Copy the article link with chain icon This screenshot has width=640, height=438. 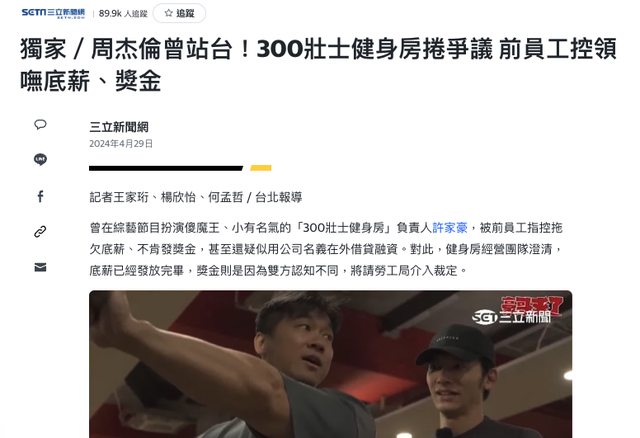tap(40, 232)
